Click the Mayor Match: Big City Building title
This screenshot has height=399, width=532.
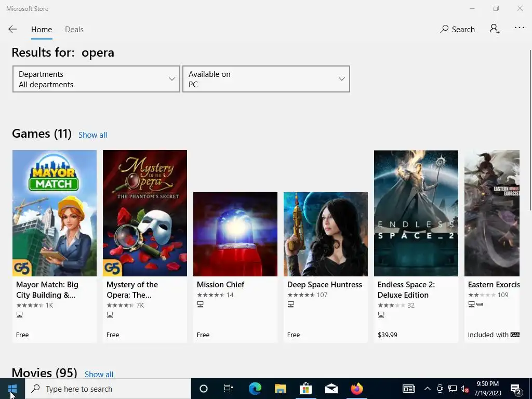pyautogui.click(x=47, y=290)
